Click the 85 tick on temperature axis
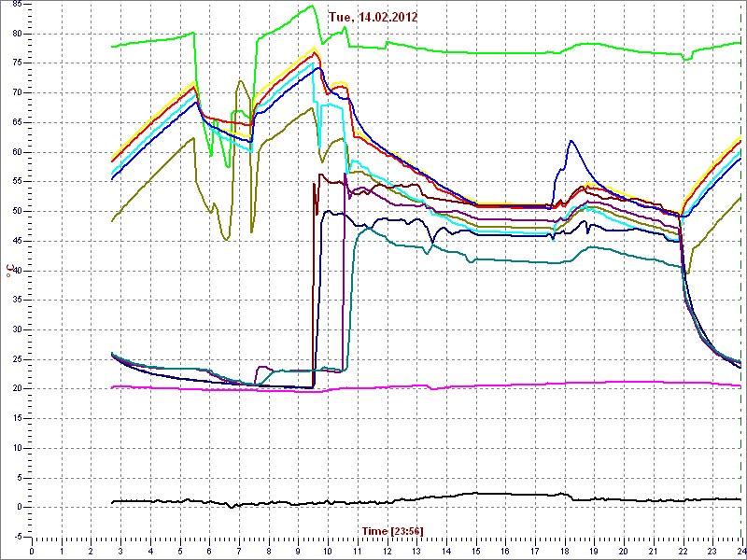The image size is (747, 560). [17, 5]
